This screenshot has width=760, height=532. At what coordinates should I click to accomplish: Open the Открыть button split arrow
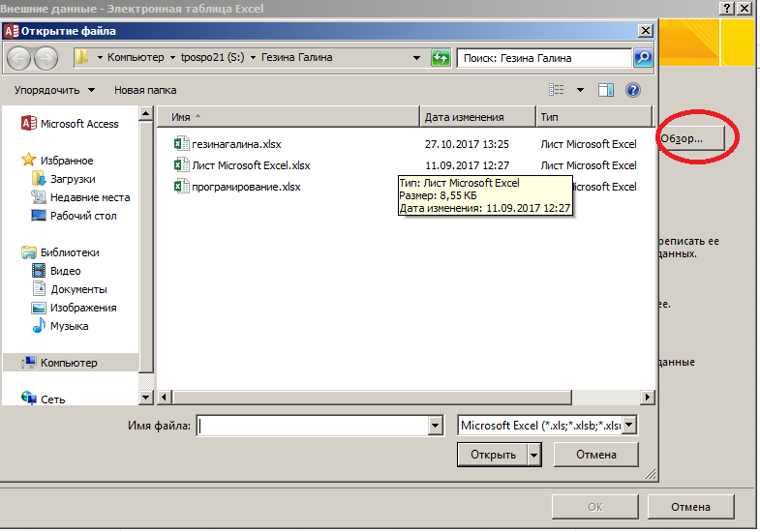(534, 455)
